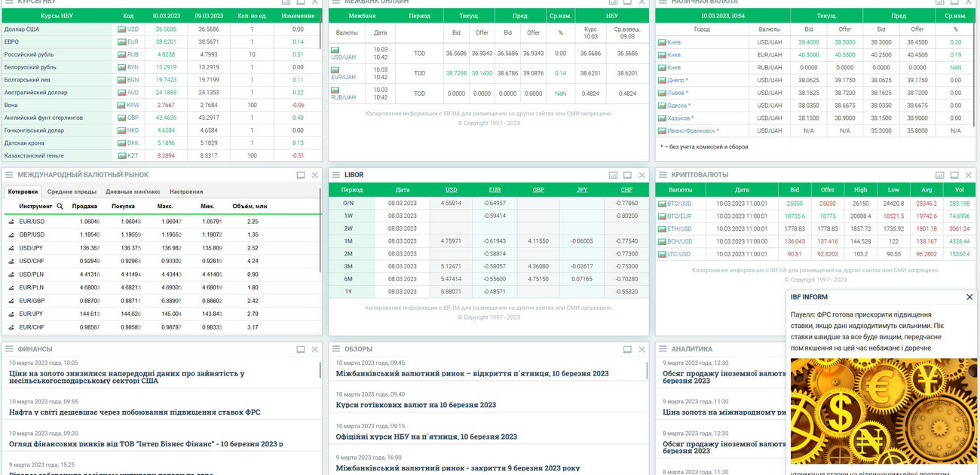Open the Ивано-Франковск cash rates link
Viewport: 980px width, 475px height.
(694, 131)
